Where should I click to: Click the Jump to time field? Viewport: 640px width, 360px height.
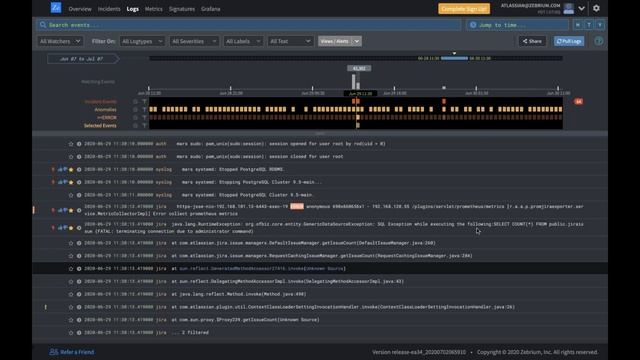[x=517, y=25]
